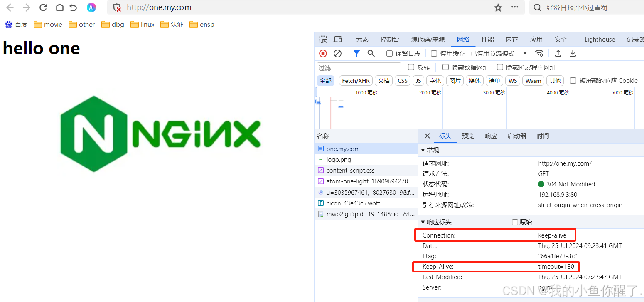
Task: Filter requests by JS type
Action: click(x=418, y=81)
